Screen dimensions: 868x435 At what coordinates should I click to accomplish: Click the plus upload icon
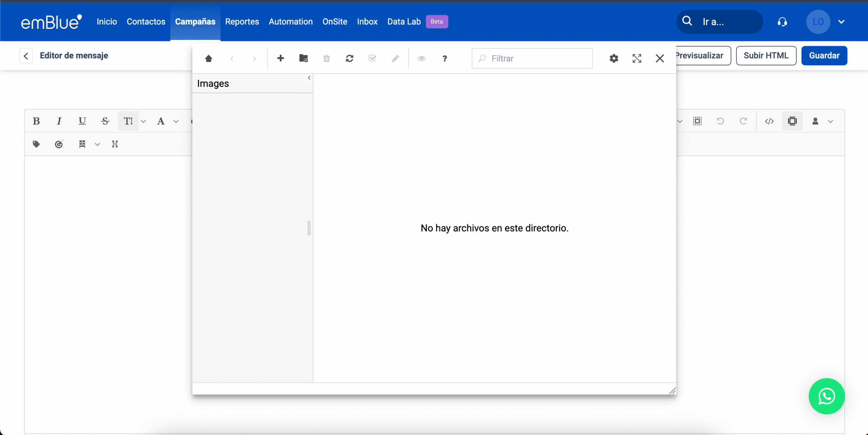tap(280, 58)
